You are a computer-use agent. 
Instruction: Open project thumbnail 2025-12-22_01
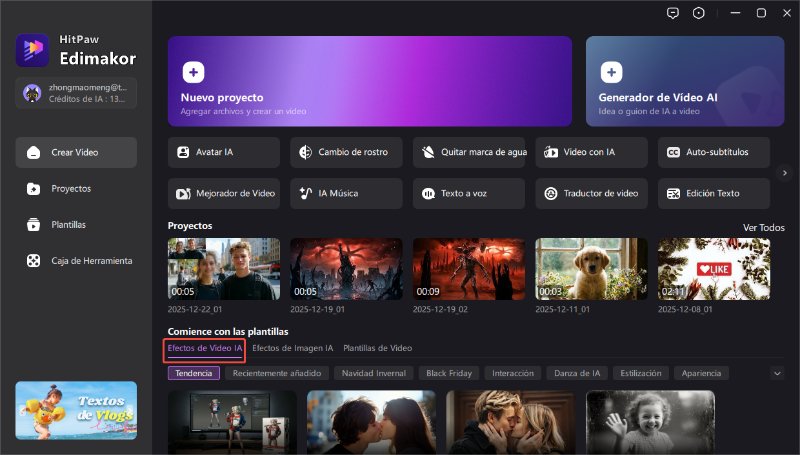pyautogui.click(x=224, y=269)
